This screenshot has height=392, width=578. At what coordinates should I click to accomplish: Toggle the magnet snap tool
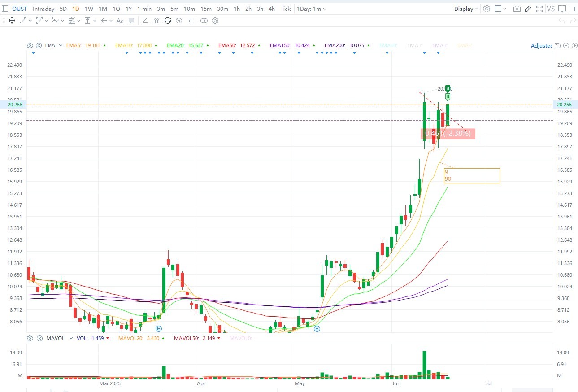click(156, 21)
